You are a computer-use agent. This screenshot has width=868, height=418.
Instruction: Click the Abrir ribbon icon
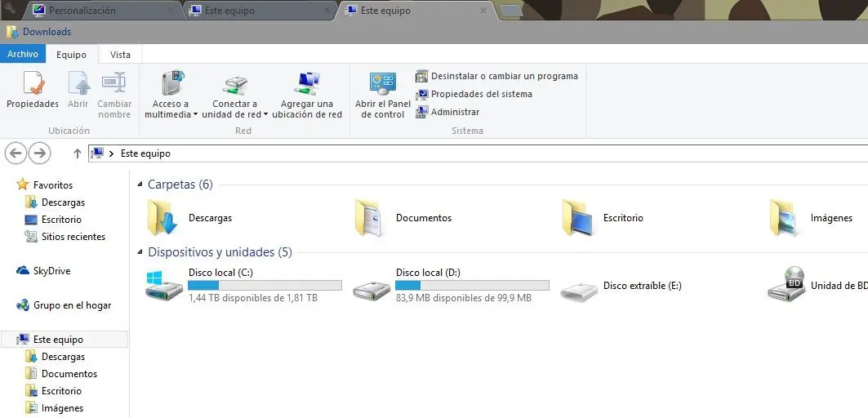pyautogui.click(x=78, y=83)
